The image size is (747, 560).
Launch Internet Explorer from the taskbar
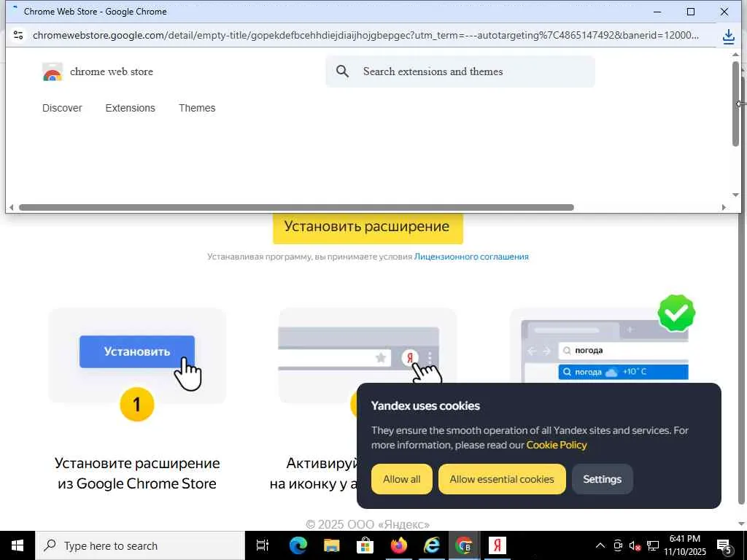(x=432, y=545)
